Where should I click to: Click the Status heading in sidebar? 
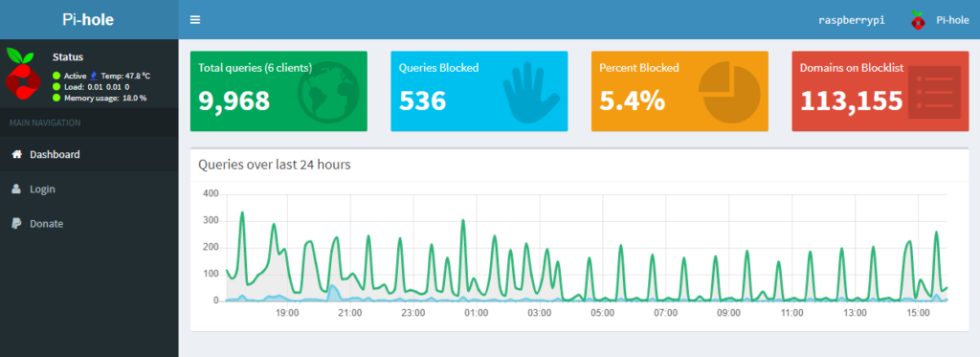tap(68, 56)
